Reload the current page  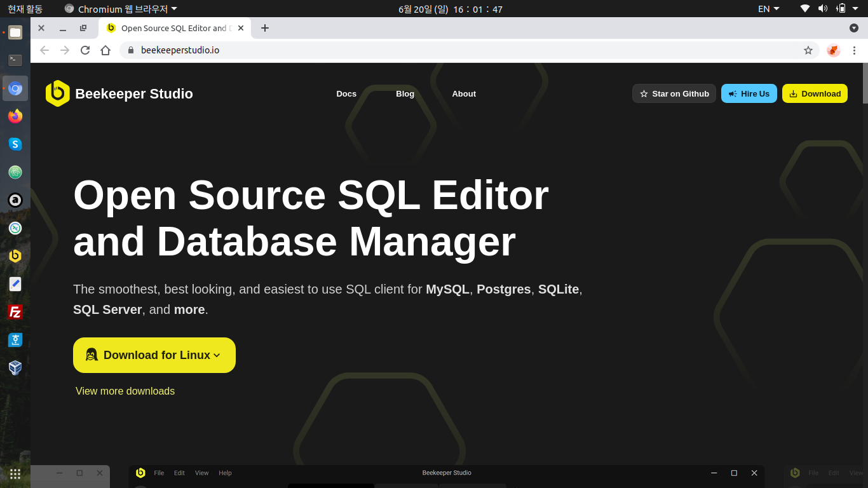(x=85, y=50)
